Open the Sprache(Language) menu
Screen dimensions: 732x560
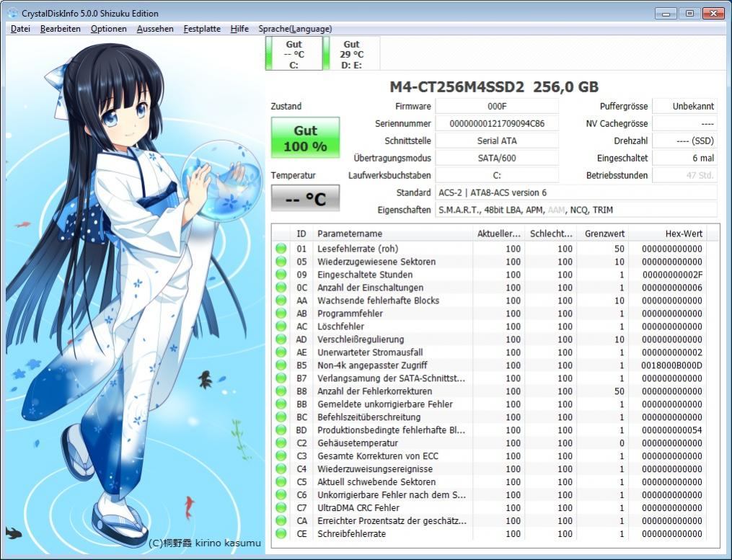click(x=295, y=29)
